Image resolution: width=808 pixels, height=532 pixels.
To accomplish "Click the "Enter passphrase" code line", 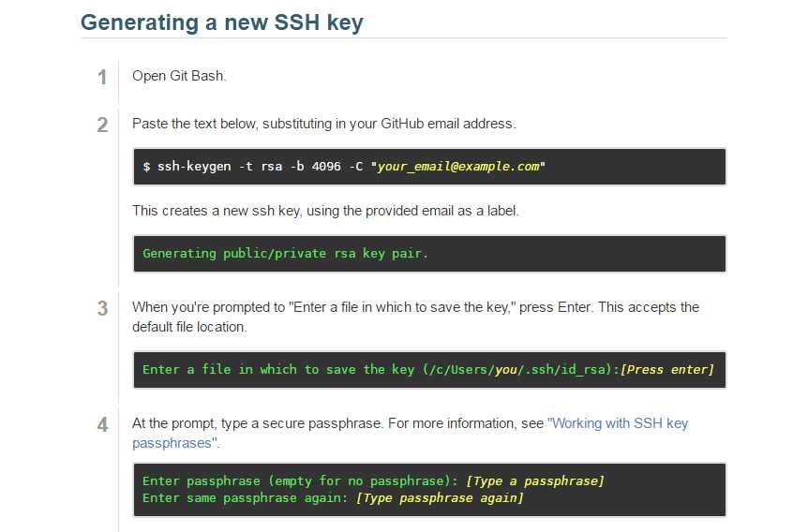I will pyautogui.click(x=373, y=481).
